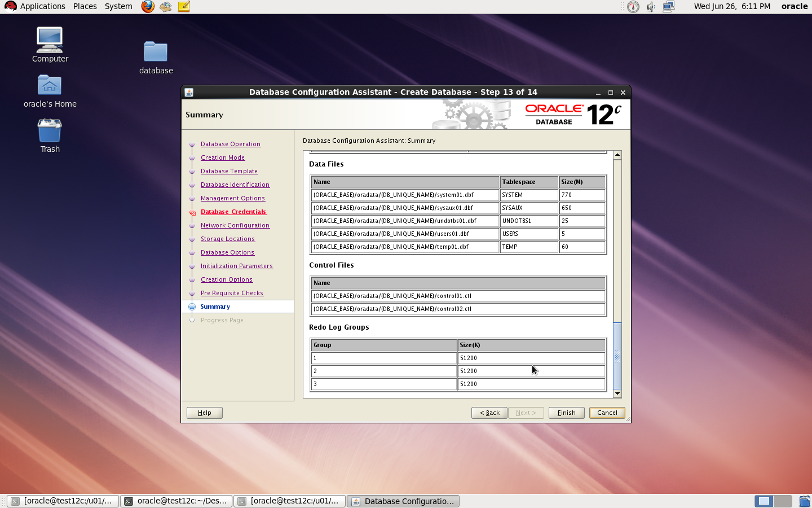Image resolution: width=812 pixels, height=508 pixels.
Task: Switch to second workspace in pager
Action: [782, 501]
